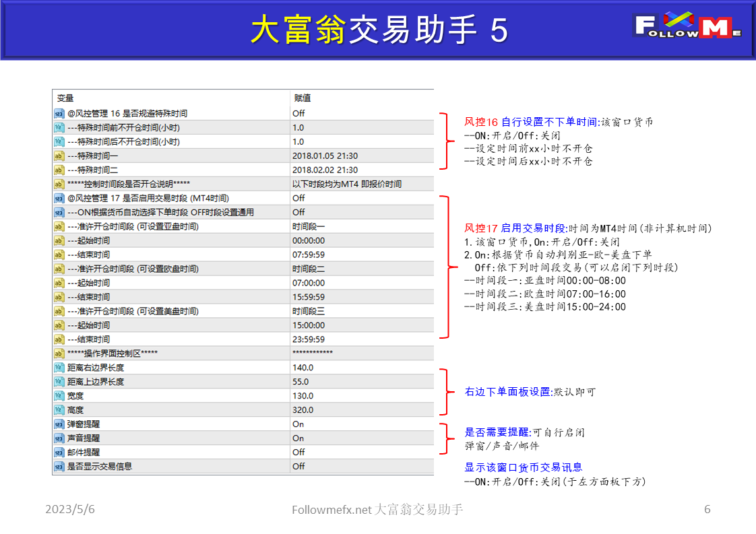The image size is (756, 534).
Task: Open the Off dropdown for 风控管理 17
Action: (300, 198)
